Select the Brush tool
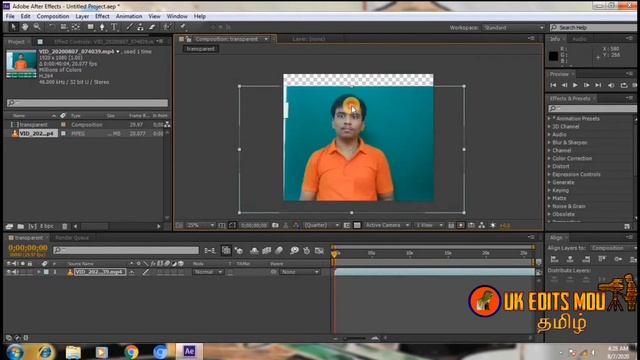Screen dimensions: 640x360 [129, 27]
